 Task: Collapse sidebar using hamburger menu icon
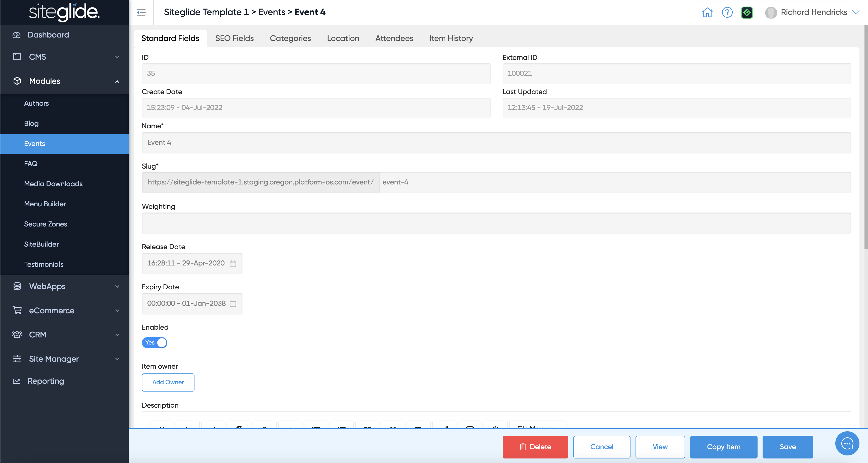click(x=141, y=13)
